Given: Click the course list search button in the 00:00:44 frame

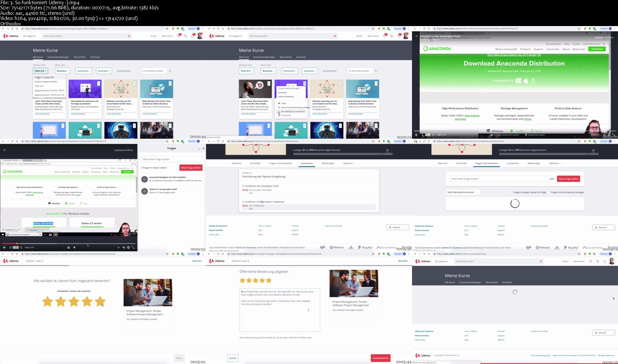Looking at the screenshot, I should 170,71.
